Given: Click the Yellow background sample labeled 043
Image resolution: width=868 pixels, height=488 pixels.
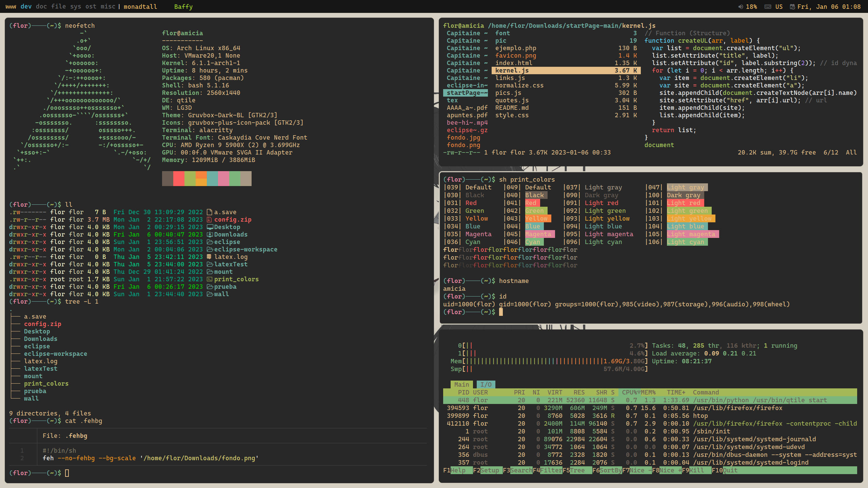Looking at the screenshot, I should tap(538, 219).
